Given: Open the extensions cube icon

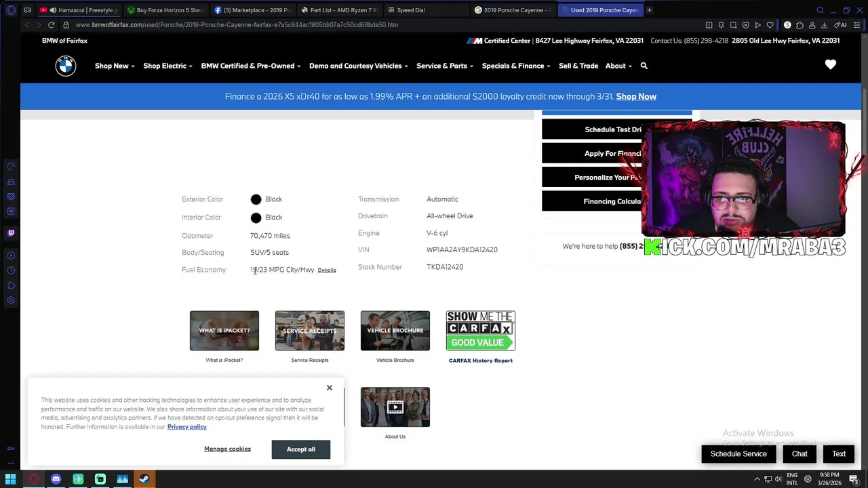Looking at the screenshot, I should pos(800,25).
